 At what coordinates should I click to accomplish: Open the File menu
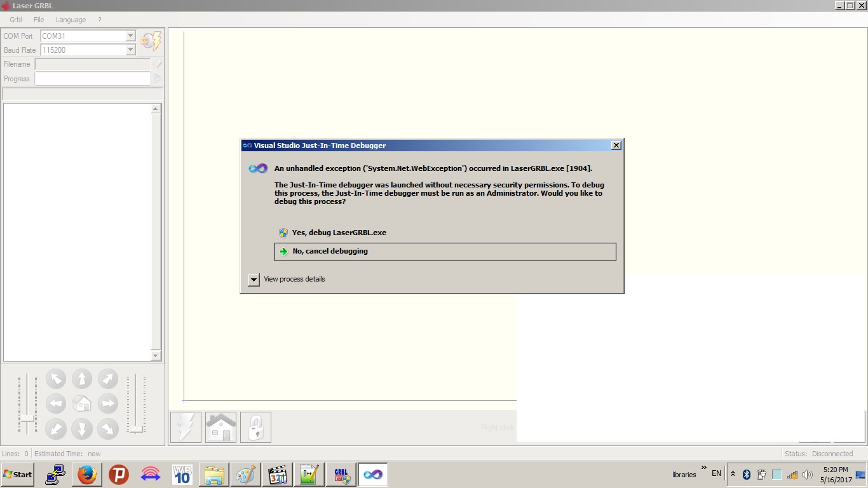point(39,20)
